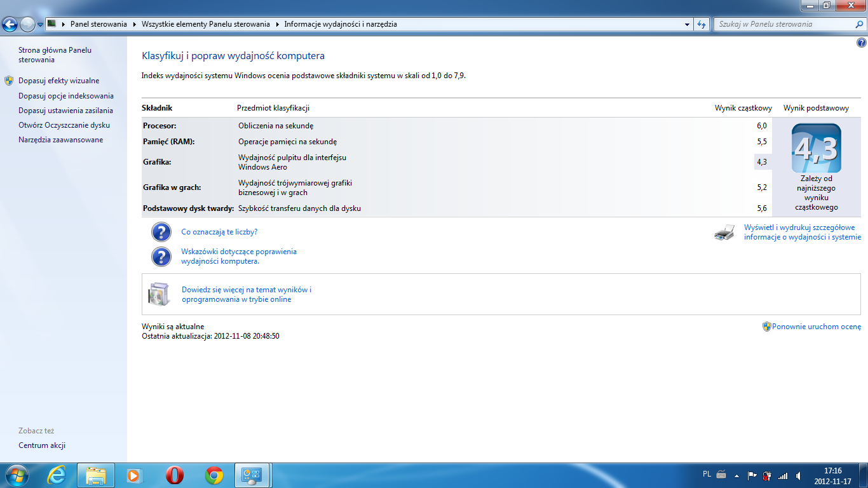Select 'Narzędzia zaawansowane' in left pane
The image size is (868, 488).
(x=60, y=140)
